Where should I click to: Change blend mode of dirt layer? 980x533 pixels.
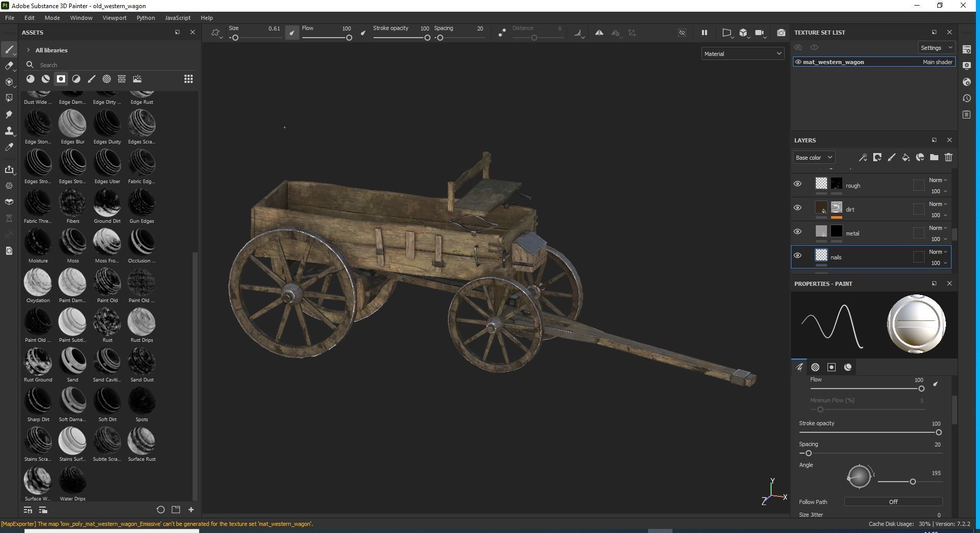point(938,204)
